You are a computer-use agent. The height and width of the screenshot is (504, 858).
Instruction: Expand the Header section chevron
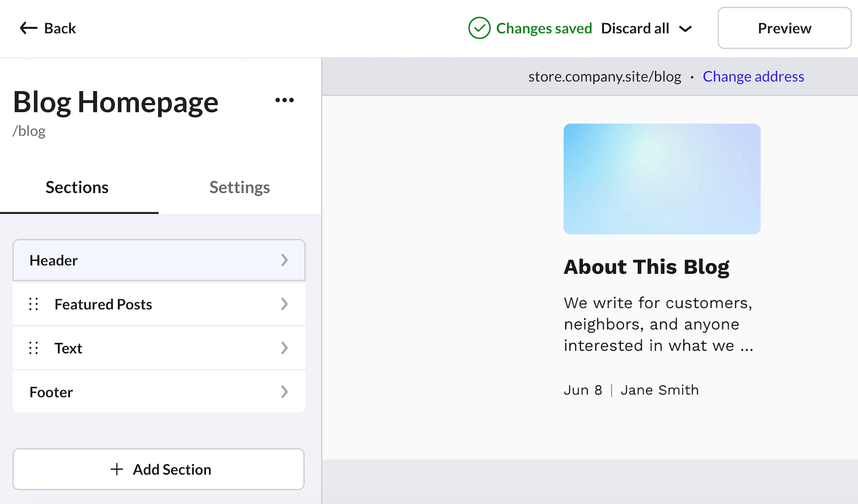[284, 260]
